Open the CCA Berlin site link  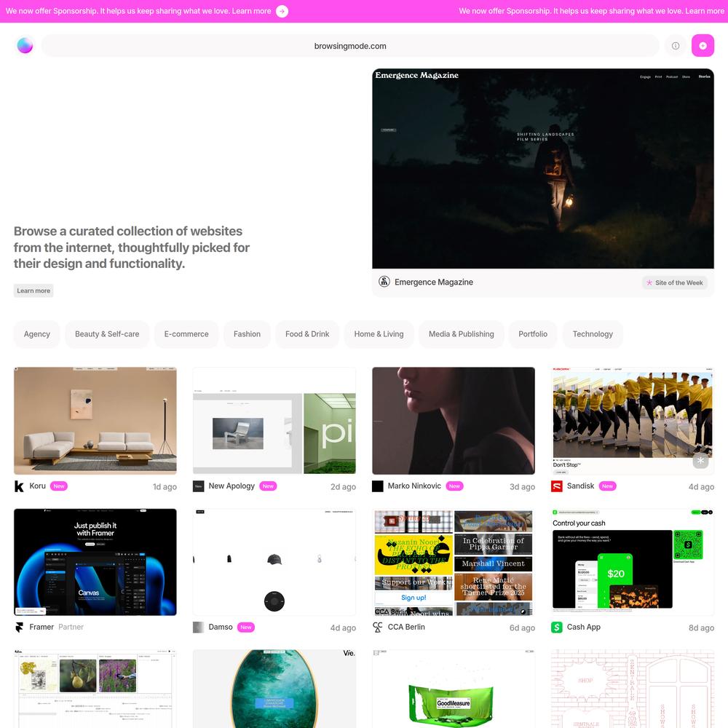[406, 627]
